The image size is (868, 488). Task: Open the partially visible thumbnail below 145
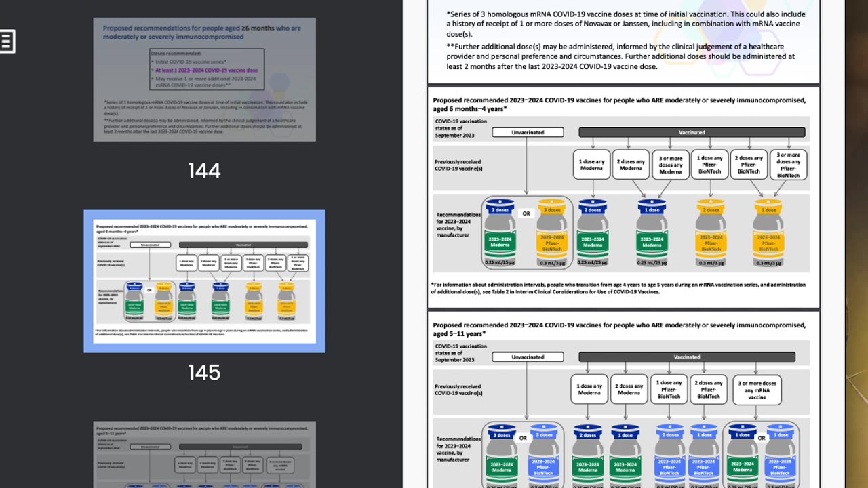(204, 455)
